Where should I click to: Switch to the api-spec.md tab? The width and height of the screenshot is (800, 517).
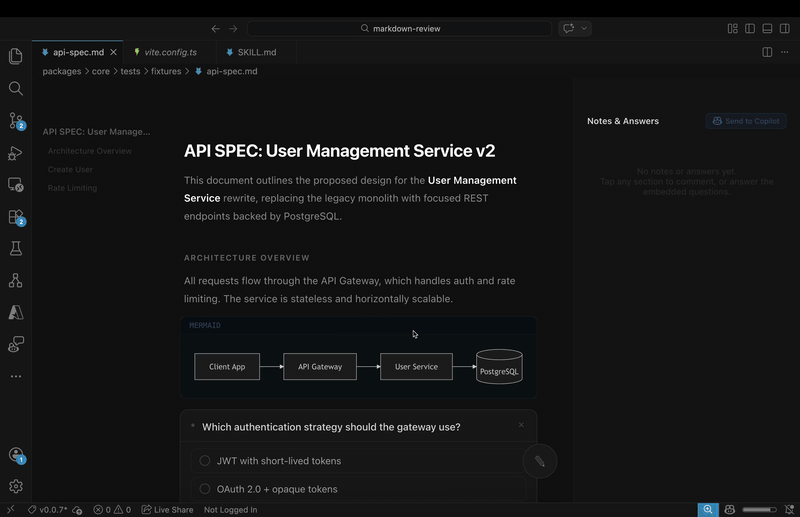pos(78,52)
